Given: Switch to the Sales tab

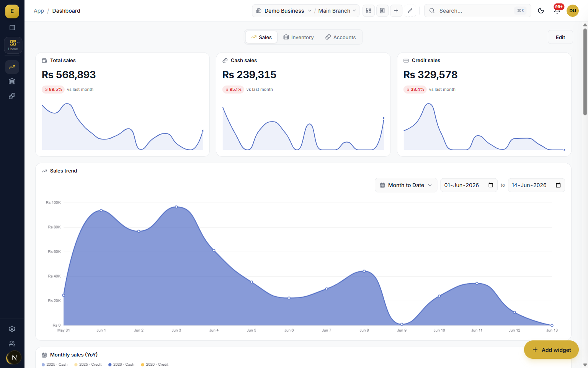Looking at the screenshot, I should click(x=261, y=37).
